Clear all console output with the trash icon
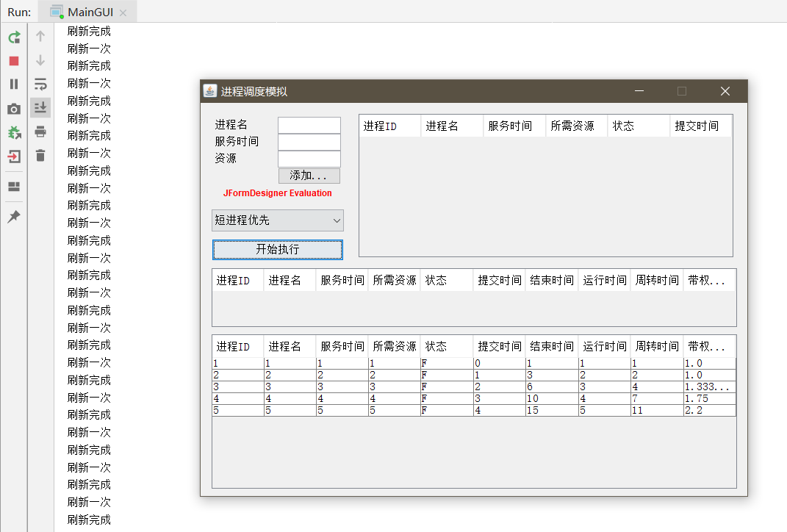This screenshot has height=532, width=787. coord(40,156)
